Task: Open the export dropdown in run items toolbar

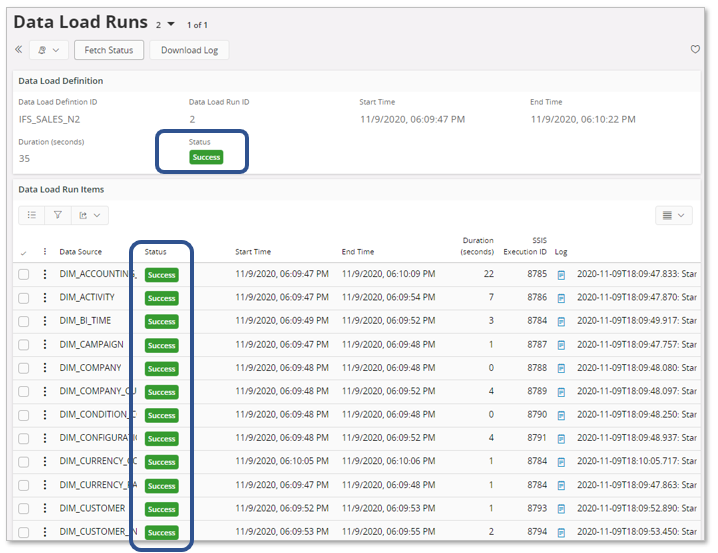Action: (90, 215)
